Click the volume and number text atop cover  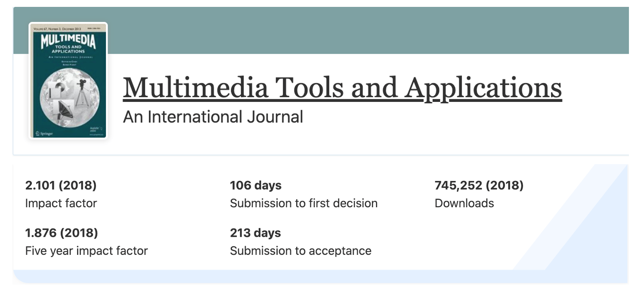(57, 29)
